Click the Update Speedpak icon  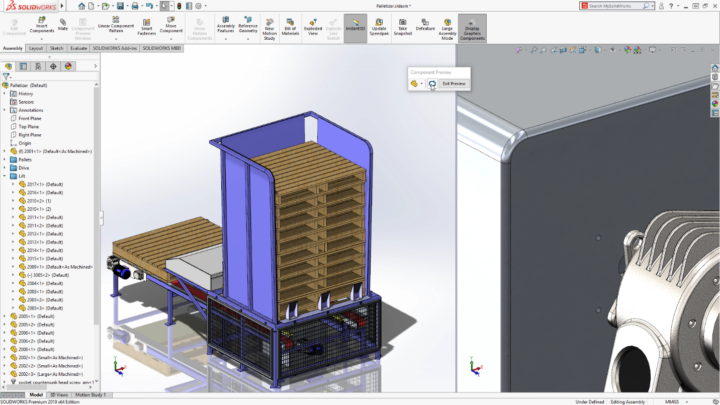pos(379,25)
